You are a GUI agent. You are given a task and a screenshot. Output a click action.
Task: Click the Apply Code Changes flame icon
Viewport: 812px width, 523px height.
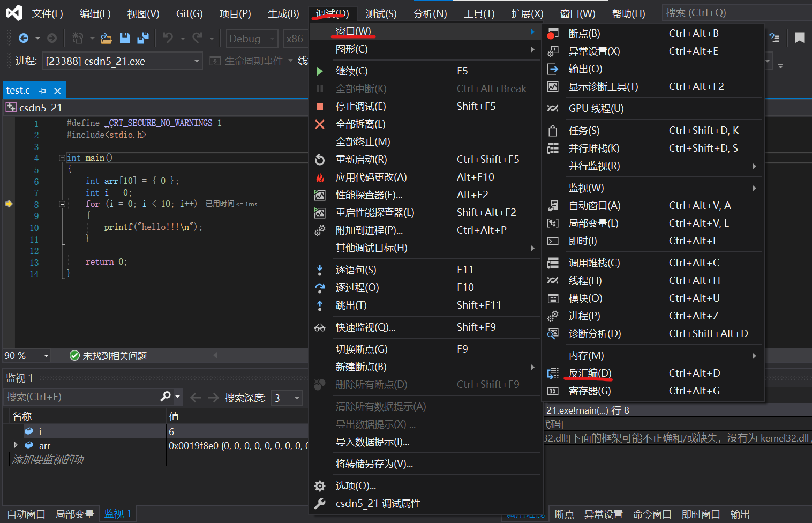tap(319, 177)
